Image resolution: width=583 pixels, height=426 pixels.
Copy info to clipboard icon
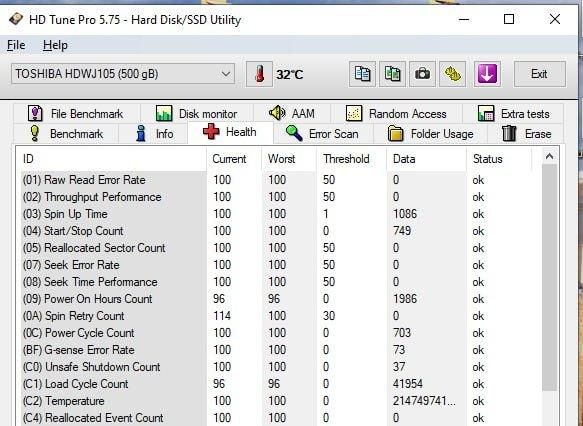click(x=362, y=74)
